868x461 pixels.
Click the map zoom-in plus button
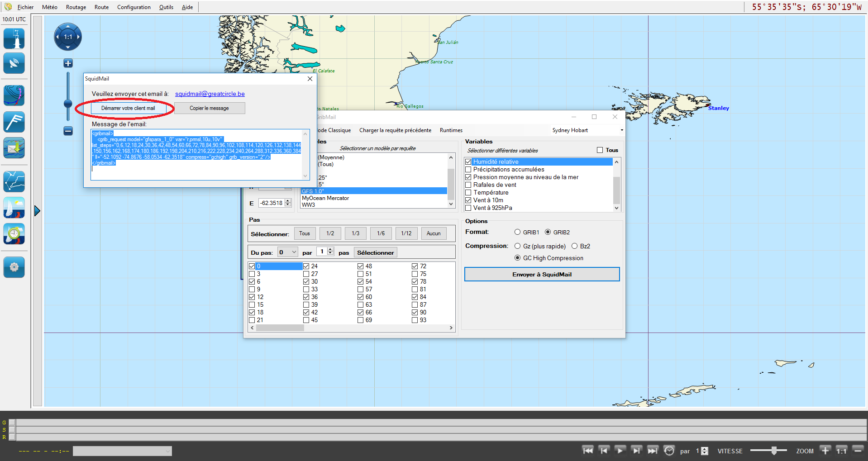point(68,63)
